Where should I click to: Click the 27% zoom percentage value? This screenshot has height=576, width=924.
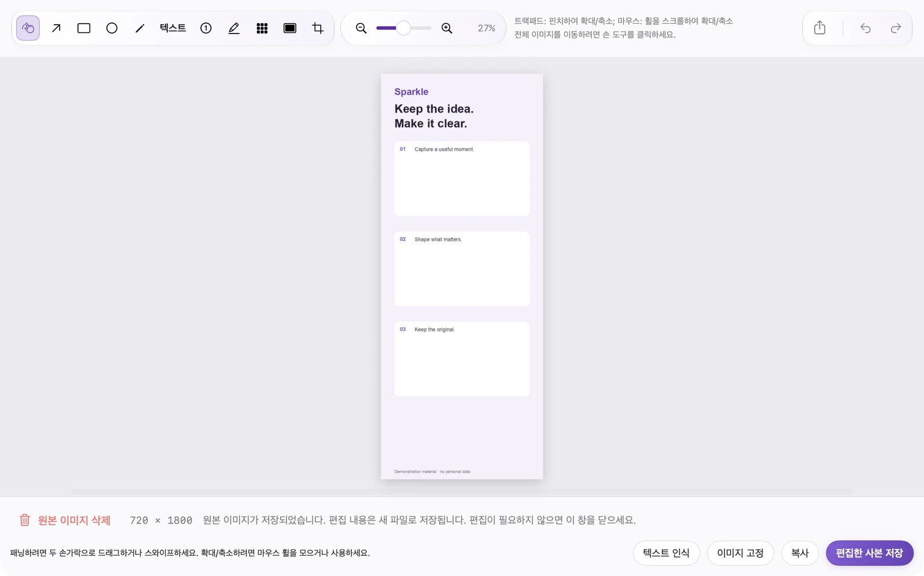[486, 28]
